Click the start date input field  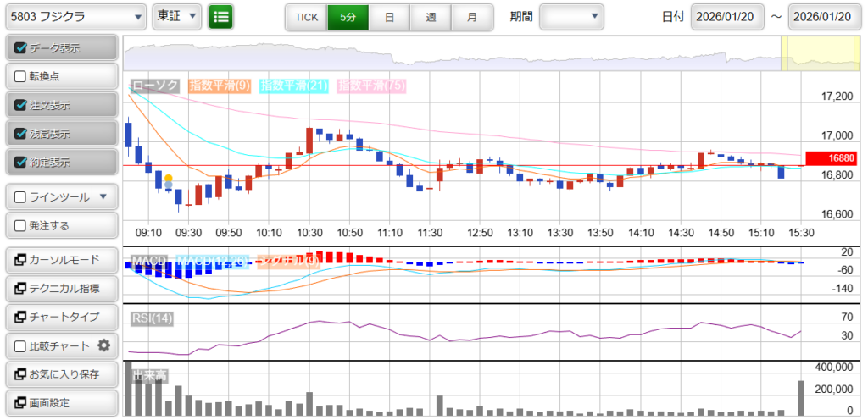[x=727, y=16]
